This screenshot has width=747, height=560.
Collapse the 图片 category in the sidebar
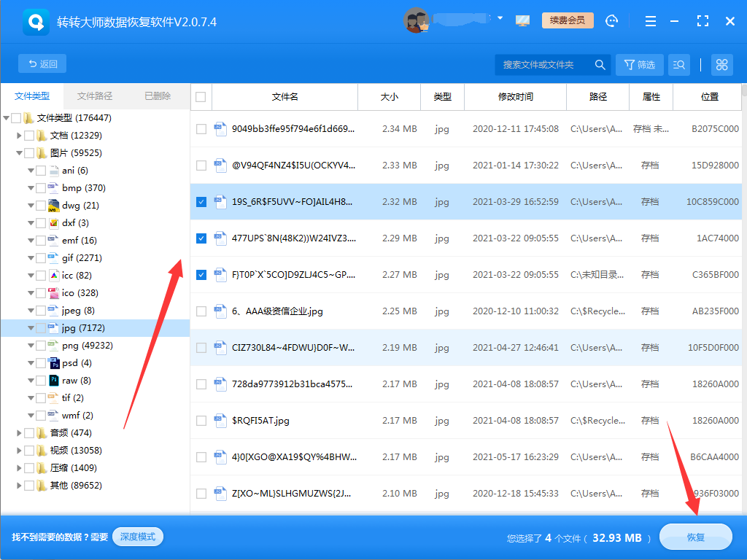[x=20, y=152]
